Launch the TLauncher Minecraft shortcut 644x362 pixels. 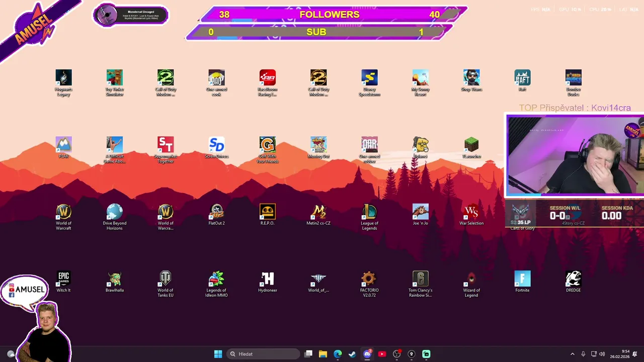(471, 148)
